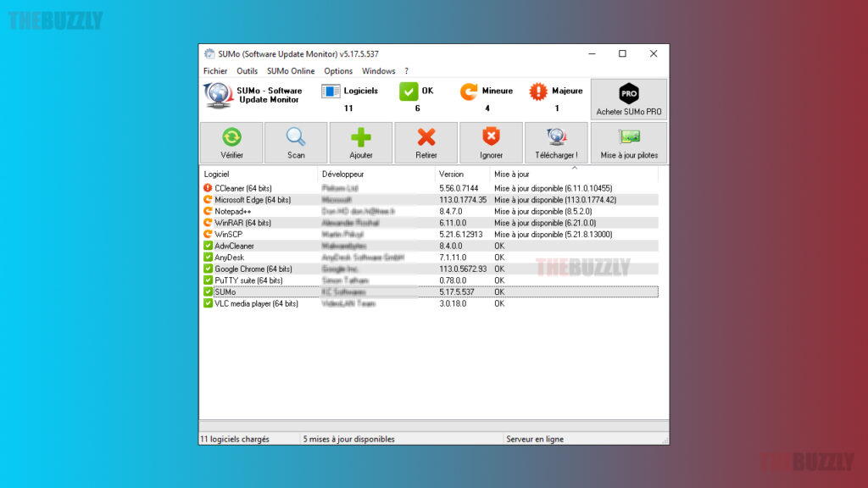This screenshot has height=488, width=868.
Task: Click the CCleaner major update status icon
Action: coord(208,188)
